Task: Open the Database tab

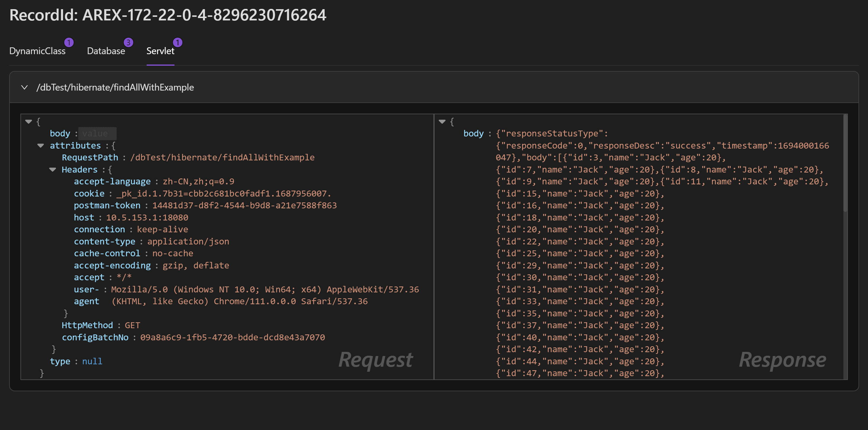Action: click(x=106, y=51)
